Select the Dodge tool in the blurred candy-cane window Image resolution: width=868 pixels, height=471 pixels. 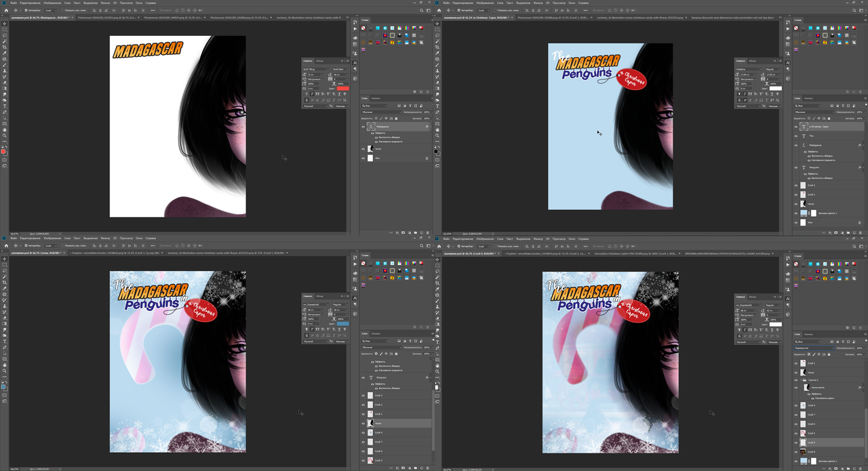pos(437,335)
